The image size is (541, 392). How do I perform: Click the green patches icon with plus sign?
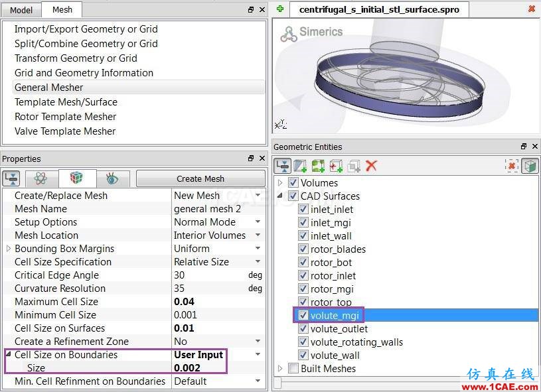pos(318,166)
